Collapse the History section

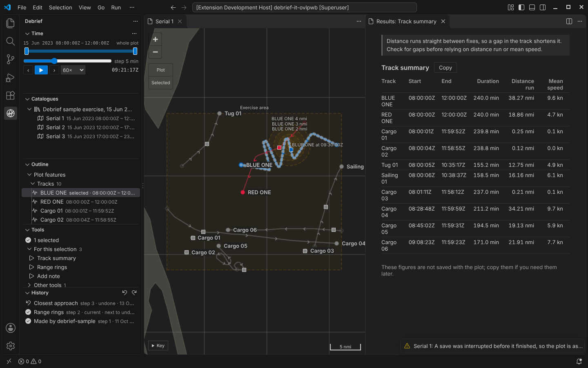pyautogui.click(x=27, y=293)
